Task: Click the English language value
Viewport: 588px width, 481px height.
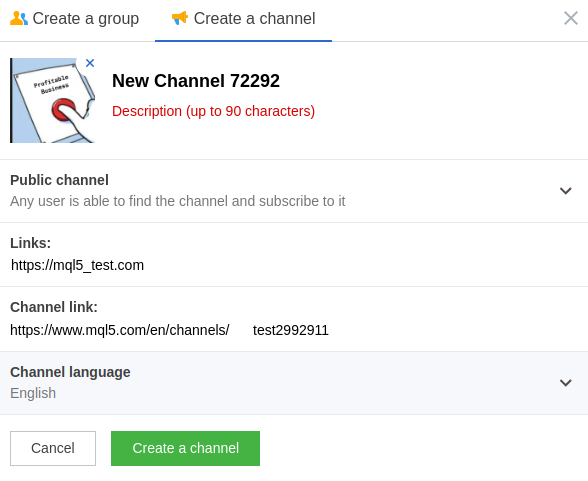Action: coord(33,393)
